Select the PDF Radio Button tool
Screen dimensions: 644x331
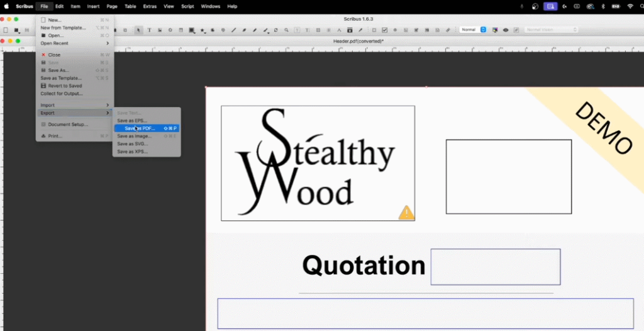pyautogui.click(x=395, y=30)
